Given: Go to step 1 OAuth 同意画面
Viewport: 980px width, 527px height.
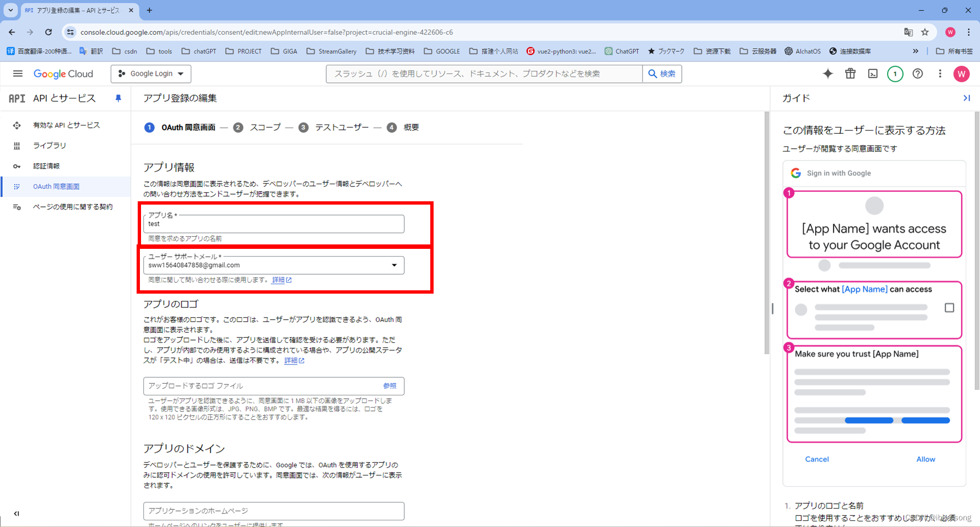Looking at the screenshot, I should (180, 127).
